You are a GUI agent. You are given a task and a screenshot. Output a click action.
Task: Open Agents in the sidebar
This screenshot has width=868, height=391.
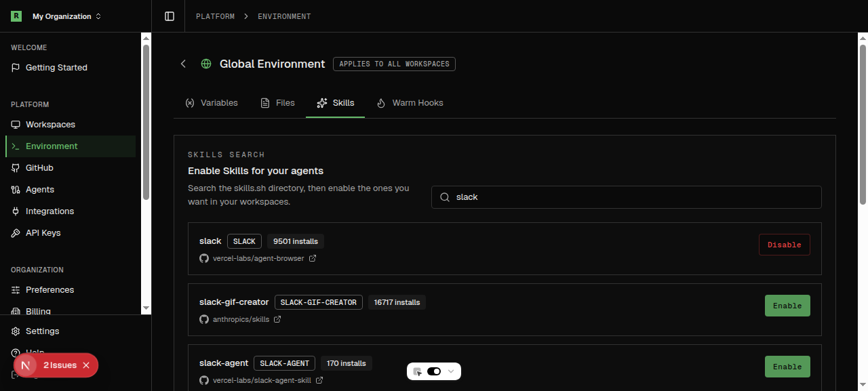(71, 190)
